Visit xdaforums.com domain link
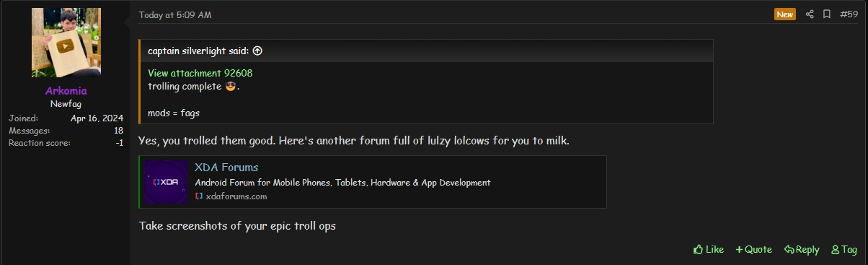 [x=236, y=196]
